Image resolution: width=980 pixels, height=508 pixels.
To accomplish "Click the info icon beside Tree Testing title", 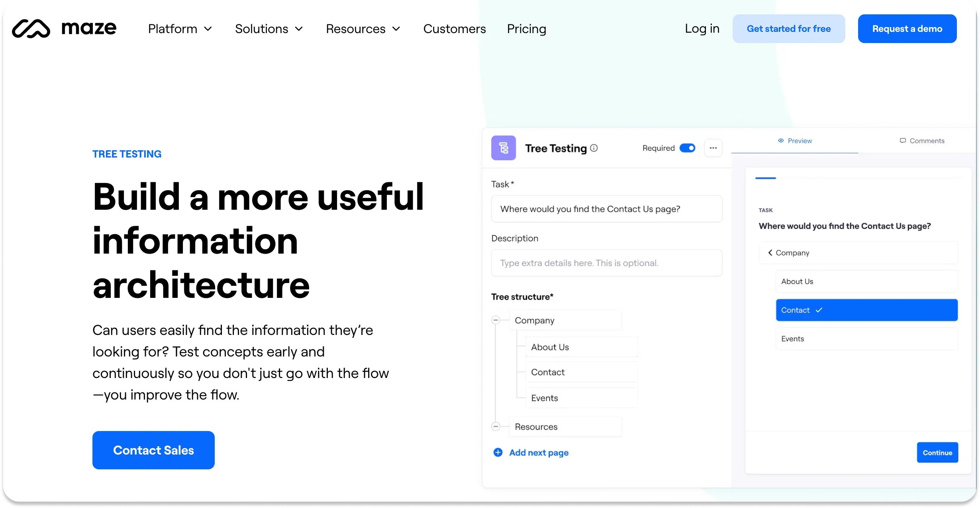I will [595, 148].
